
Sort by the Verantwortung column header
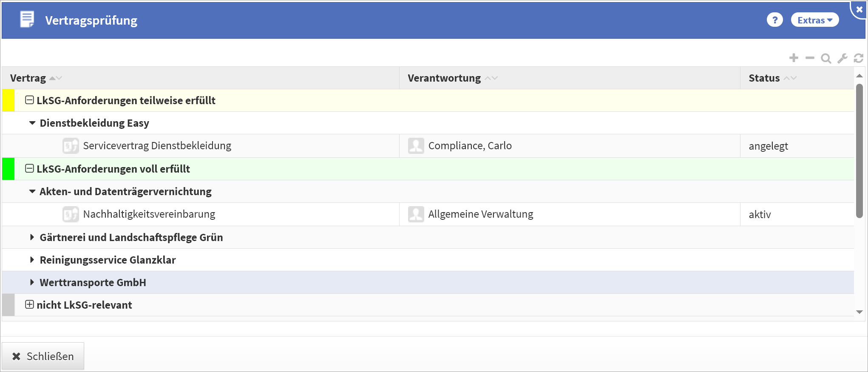click(x=444, y=78)
